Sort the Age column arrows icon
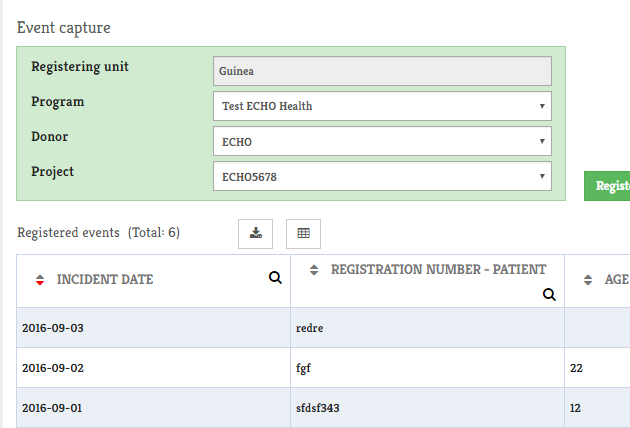 point(588,280)
